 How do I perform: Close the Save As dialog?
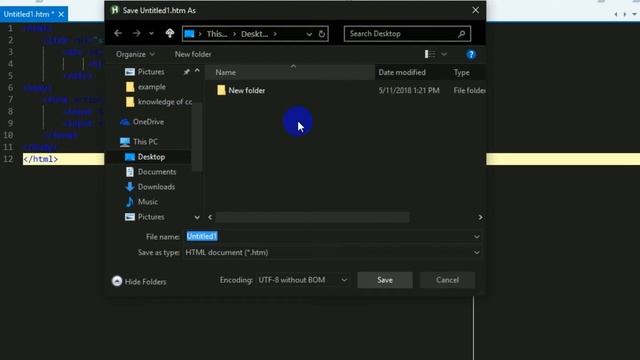click(x=476, y=10)
